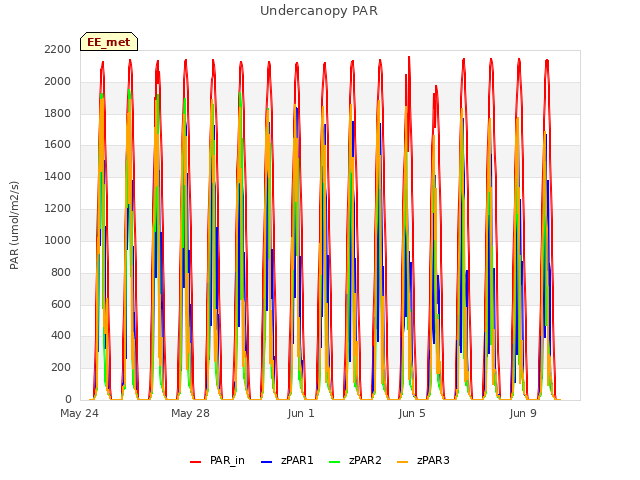This screenshot has height=480, width=640.
Task: Click the 1600 y-axis tick label
Action: [58, 144]
